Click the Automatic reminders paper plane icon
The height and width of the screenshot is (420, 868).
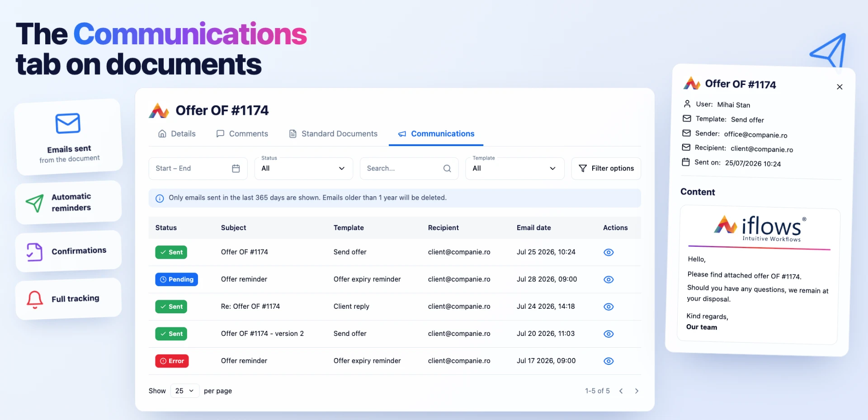35,203
